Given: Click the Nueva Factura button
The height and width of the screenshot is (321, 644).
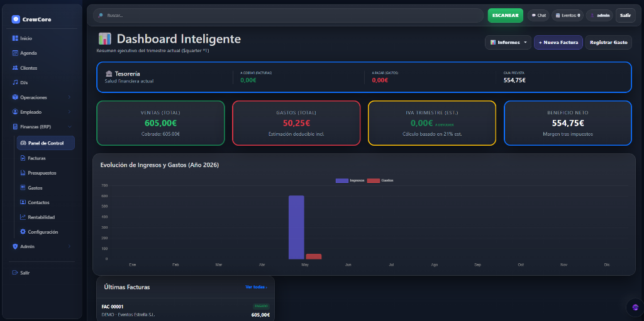Looking at the screenshot, I should (558, 43).
